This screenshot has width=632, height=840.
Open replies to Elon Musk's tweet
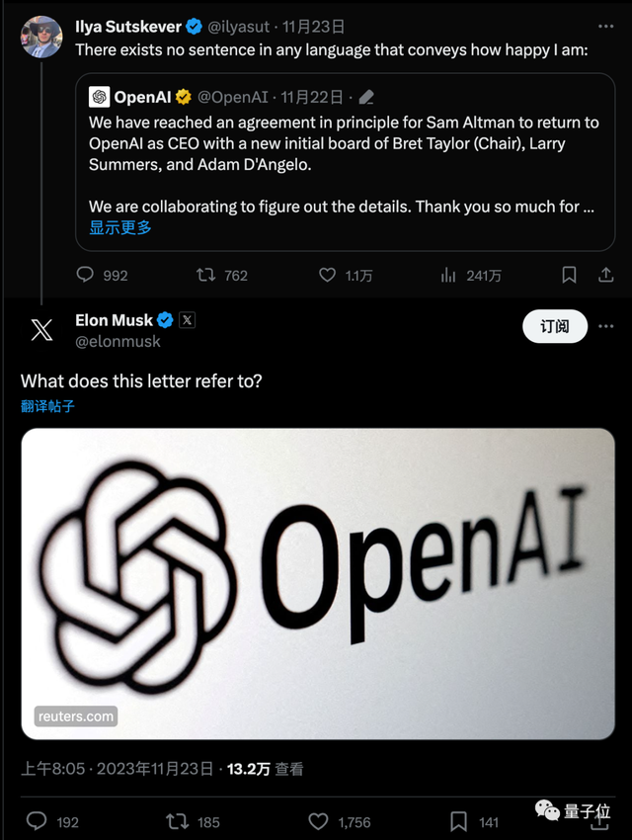(38, 820)
